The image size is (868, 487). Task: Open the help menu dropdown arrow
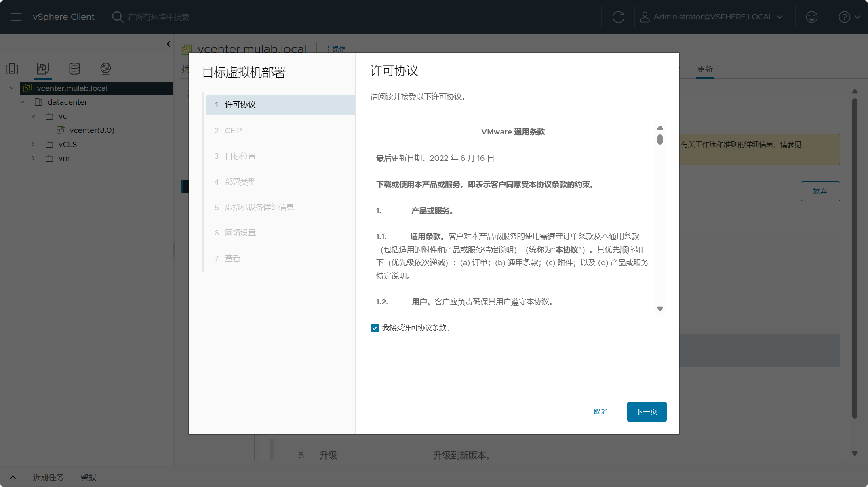click(857, 17)
